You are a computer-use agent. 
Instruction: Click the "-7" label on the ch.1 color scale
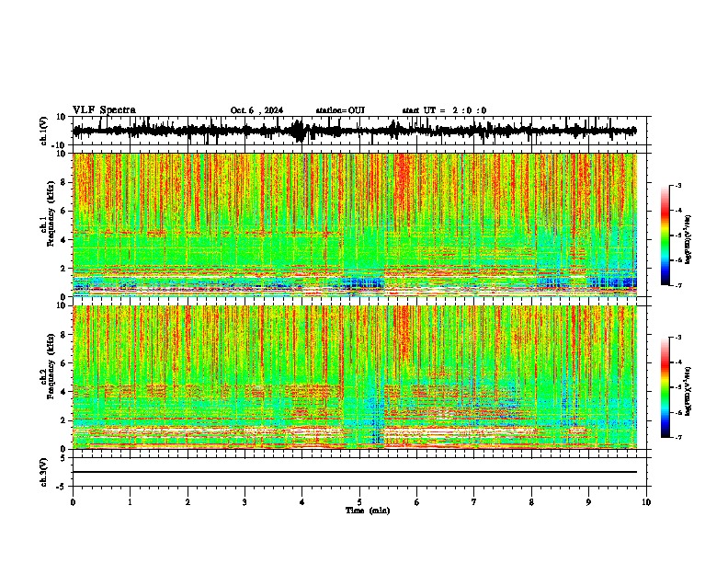[x=677, y=285]
